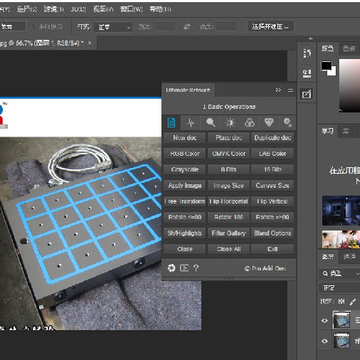Open the gear category icon in Ultimate Retouch

tap(287, 123)
